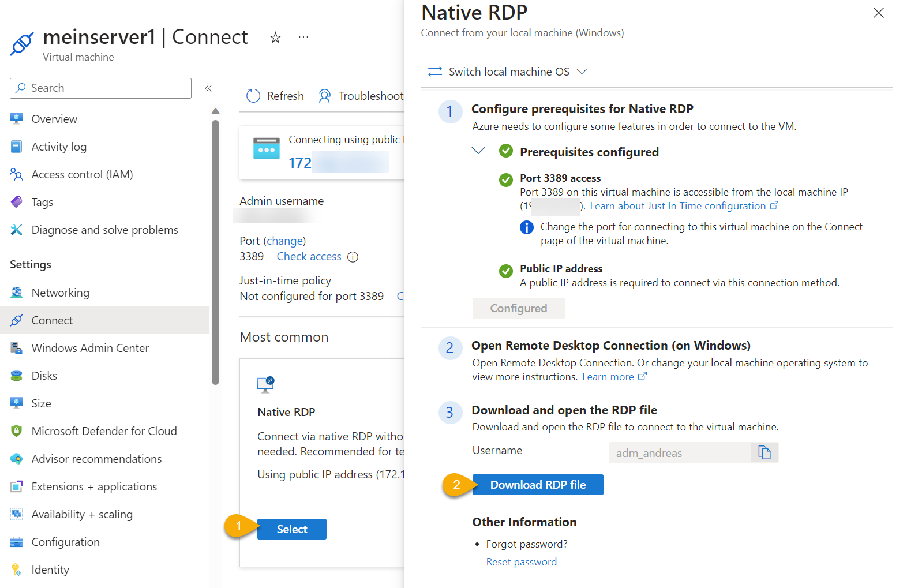Image resolution: width=907 pixels, height=588 pixels.
Task: Click the Refresh toolbar button
Action: click(x=275, y=96)
